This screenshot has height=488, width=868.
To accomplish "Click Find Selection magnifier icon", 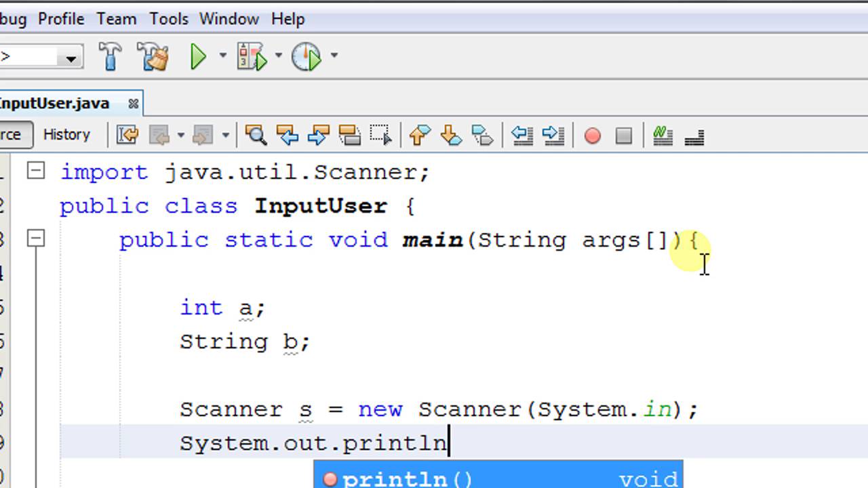I will pyautogui.click(x=256, y=135).
